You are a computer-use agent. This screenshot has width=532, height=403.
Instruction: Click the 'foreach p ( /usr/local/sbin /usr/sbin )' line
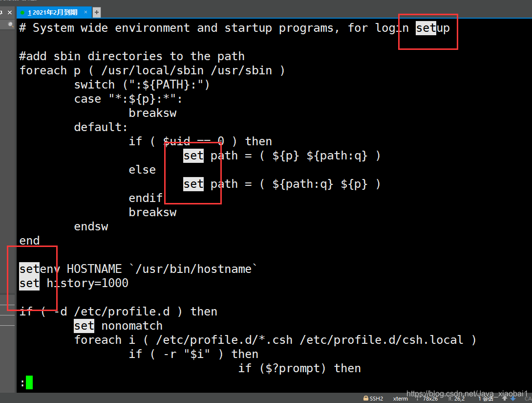[x=152, y=70]
